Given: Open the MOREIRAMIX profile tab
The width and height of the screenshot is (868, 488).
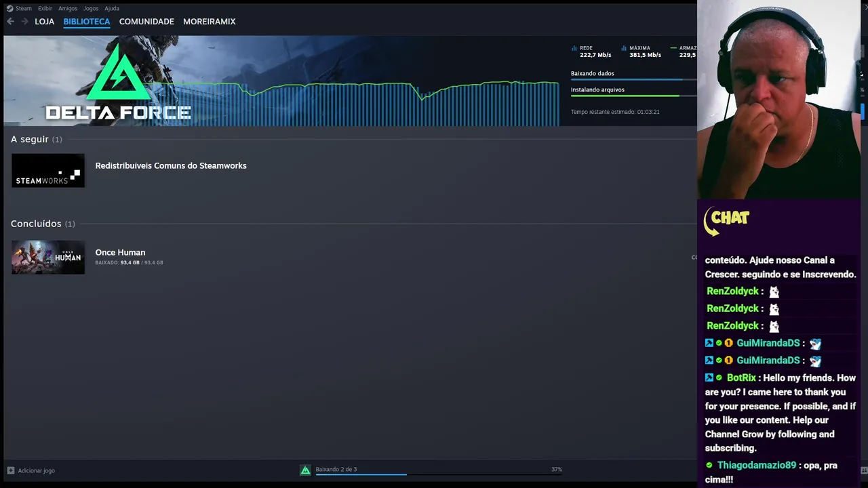Looking at the screenshot, I should 210,22.
